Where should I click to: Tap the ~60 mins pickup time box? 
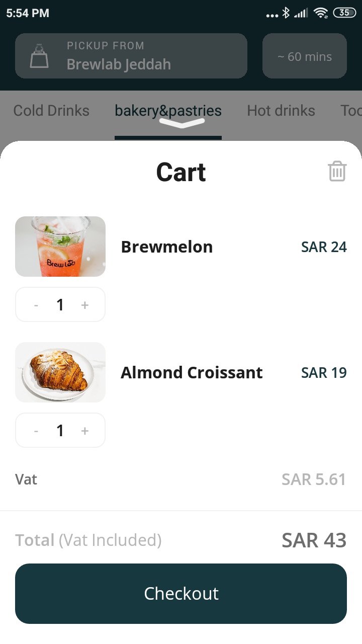coord(304,56)
